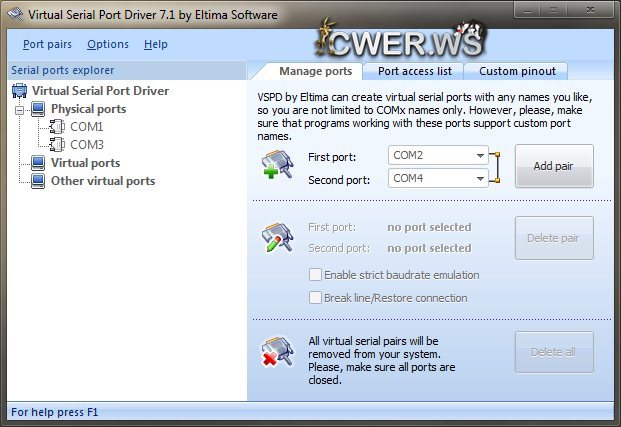This screenshot has height=427, width=621.
Task: Switch to the Port access list tab
Action: tap(415, 71)
